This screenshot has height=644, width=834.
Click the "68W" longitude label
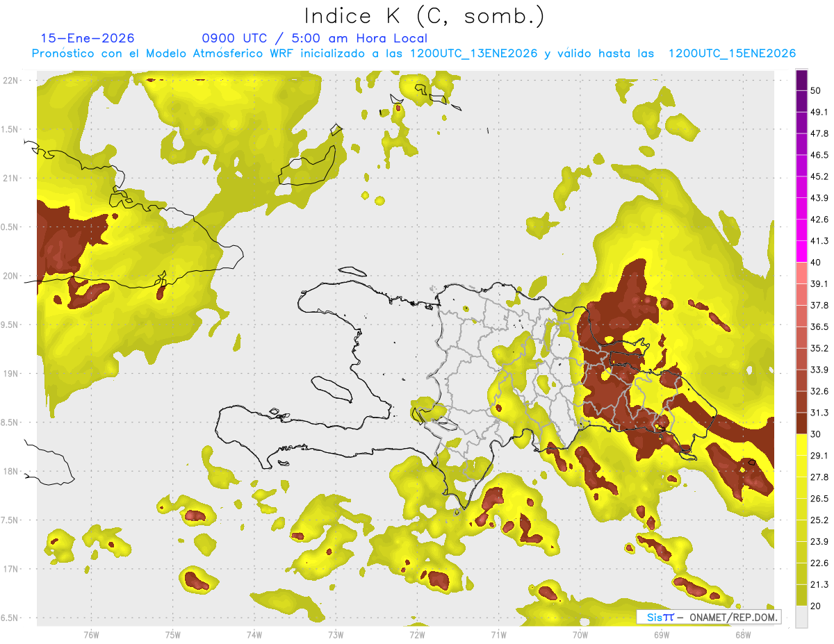(x=743, y=635)
